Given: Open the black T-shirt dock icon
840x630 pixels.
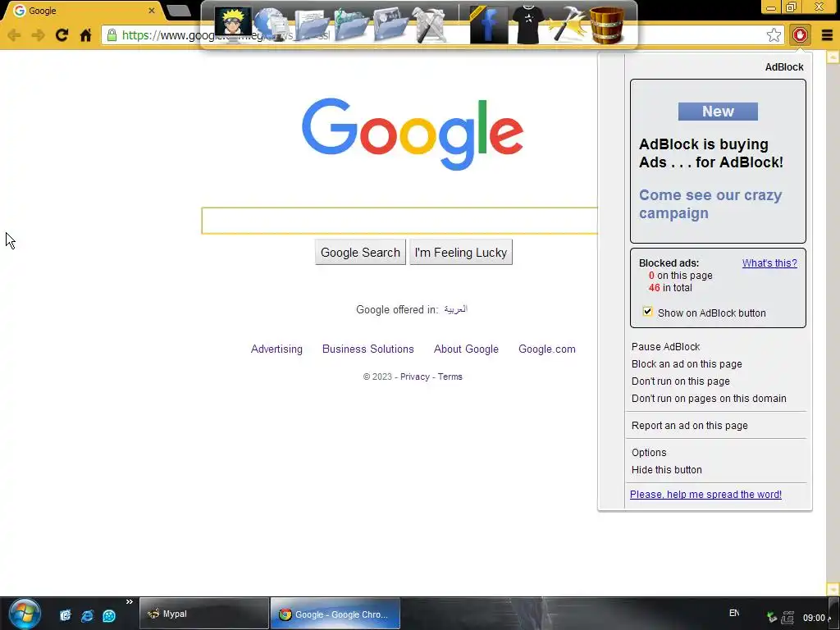Looking at the screenshot, I should (x=528, y=24).
